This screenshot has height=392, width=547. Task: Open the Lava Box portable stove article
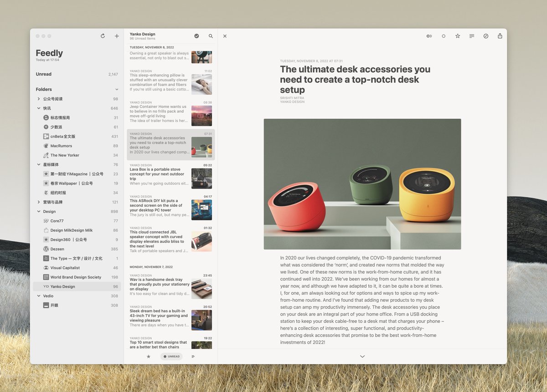coord(171,176)
